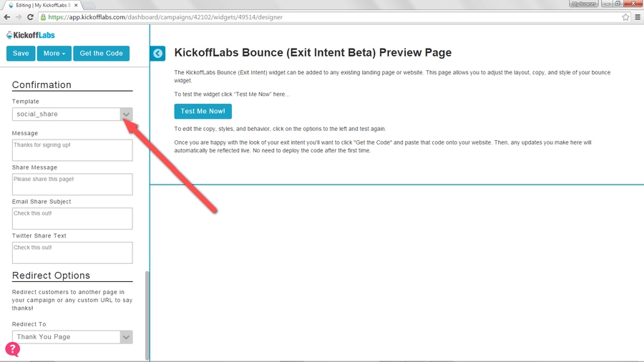Click into the Share Message text box
644x362 pixels.
[72, 185]
